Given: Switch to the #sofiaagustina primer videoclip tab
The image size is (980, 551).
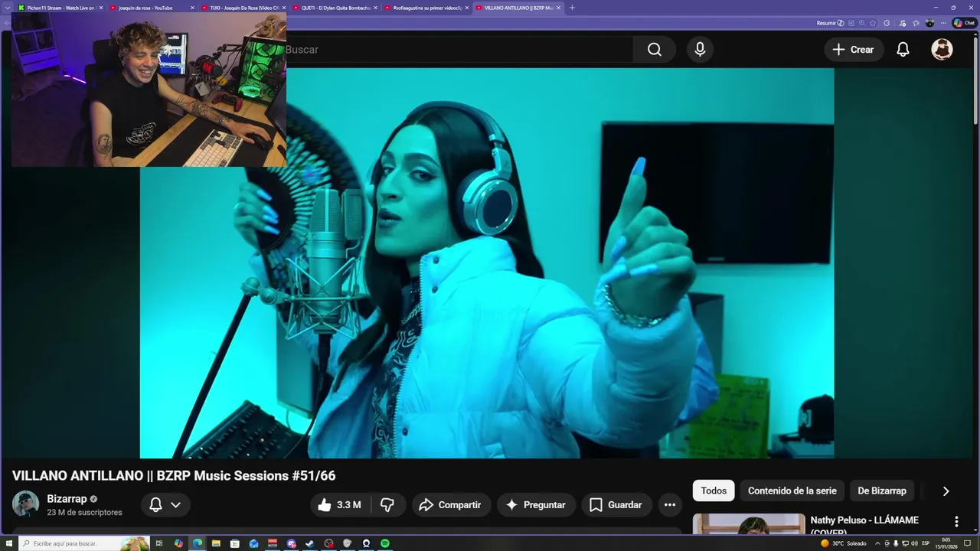Looking at the screenshot, I should (x=426, y=8).
